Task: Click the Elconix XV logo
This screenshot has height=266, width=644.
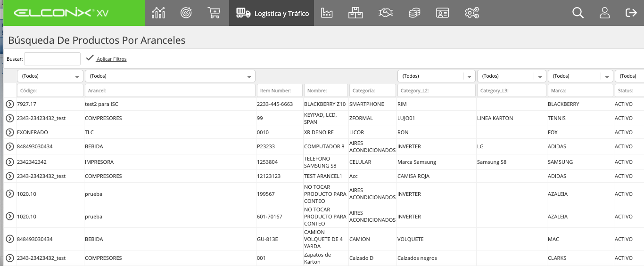Action: [x=61, y=13]
